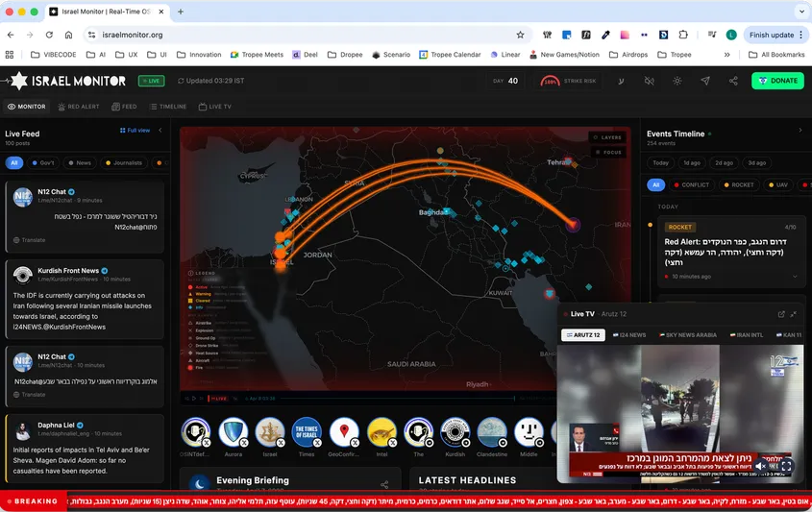The image size is (812, 512).
Task: Remove the Aurora source bubble
Action: pos(243,443)
